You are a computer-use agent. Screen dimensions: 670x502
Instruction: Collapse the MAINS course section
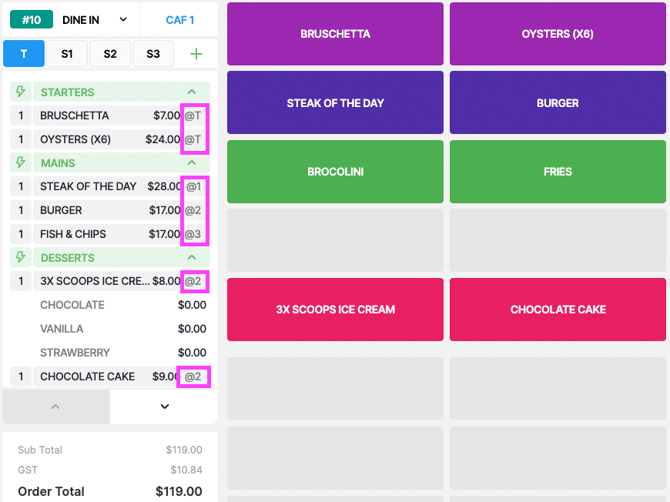192,163
